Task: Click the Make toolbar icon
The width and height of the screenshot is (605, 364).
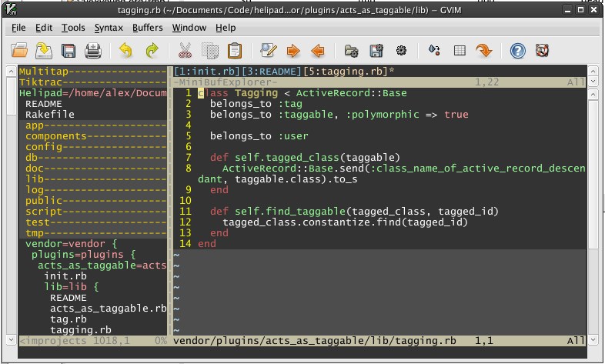Action: pos(434,50)
